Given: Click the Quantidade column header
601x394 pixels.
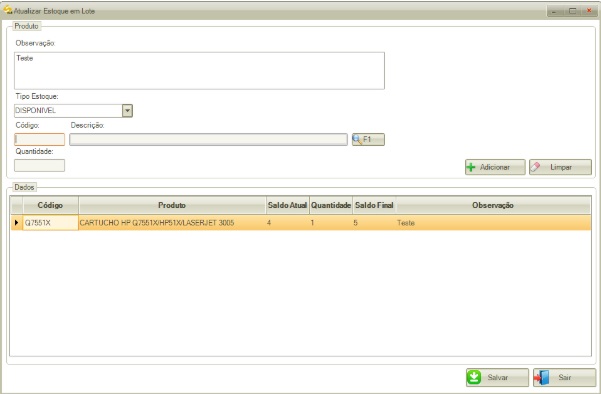Looking at the screenshot, I should click(331, 205).
